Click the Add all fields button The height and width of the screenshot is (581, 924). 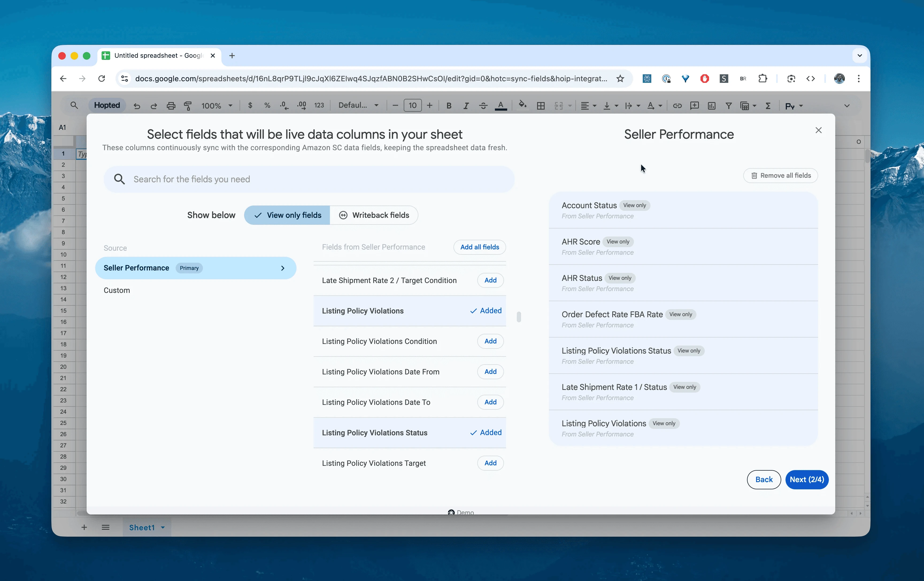pos(480,247)
